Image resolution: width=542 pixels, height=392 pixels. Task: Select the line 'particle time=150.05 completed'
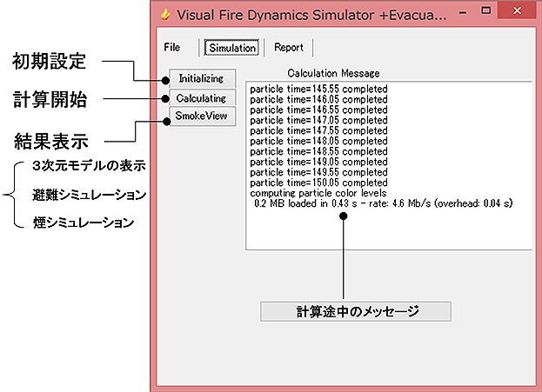click(318, 183)
